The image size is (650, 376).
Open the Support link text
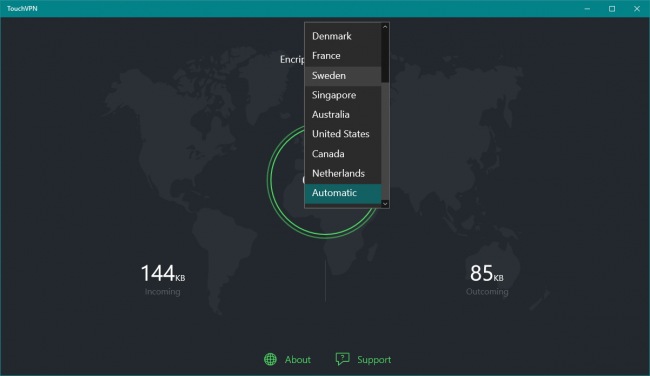point(374,360)
